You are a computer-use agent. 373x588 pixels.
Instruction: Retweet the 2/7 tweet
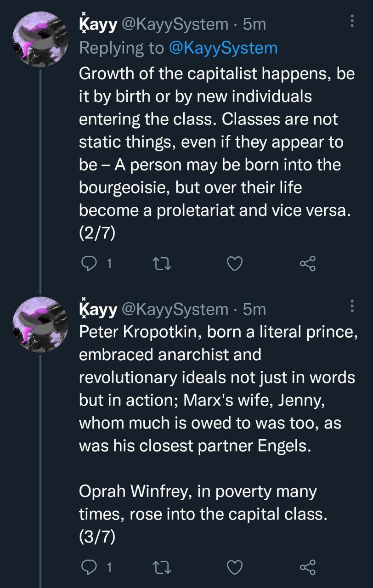point(161,263)
